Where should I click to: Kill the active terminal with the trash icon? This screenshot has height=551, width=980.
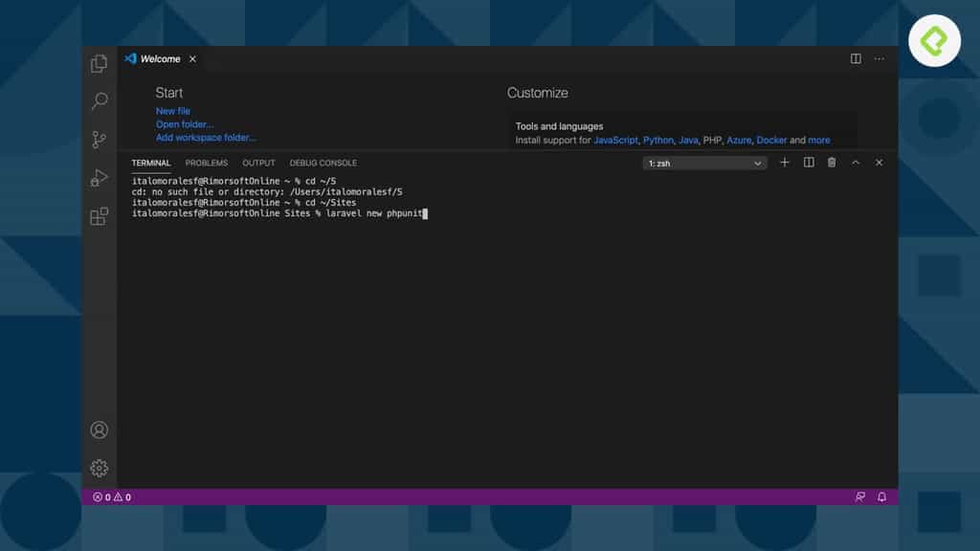pyautogui.click(x=832, y=163)
